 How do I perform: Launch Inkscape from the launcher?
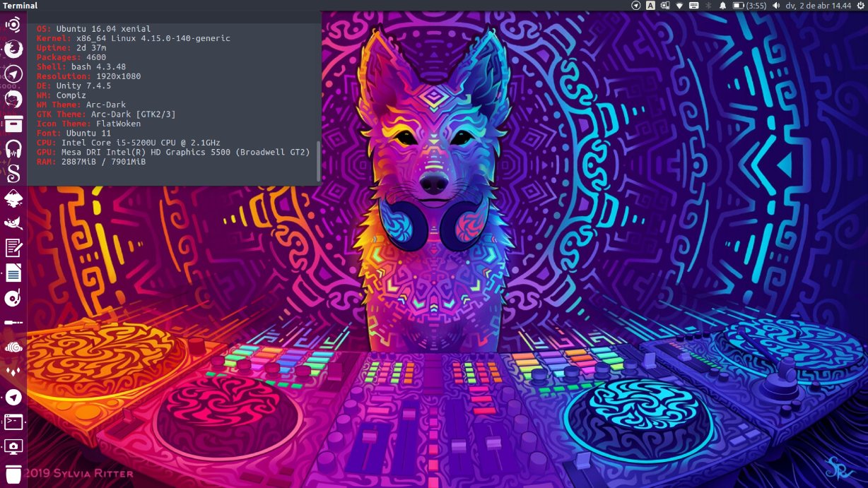tap(13, 198)
